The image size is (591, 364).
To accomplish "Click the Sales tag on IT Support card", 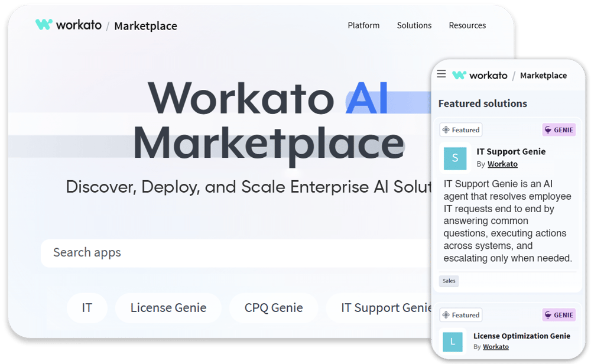I will (449, 281).
